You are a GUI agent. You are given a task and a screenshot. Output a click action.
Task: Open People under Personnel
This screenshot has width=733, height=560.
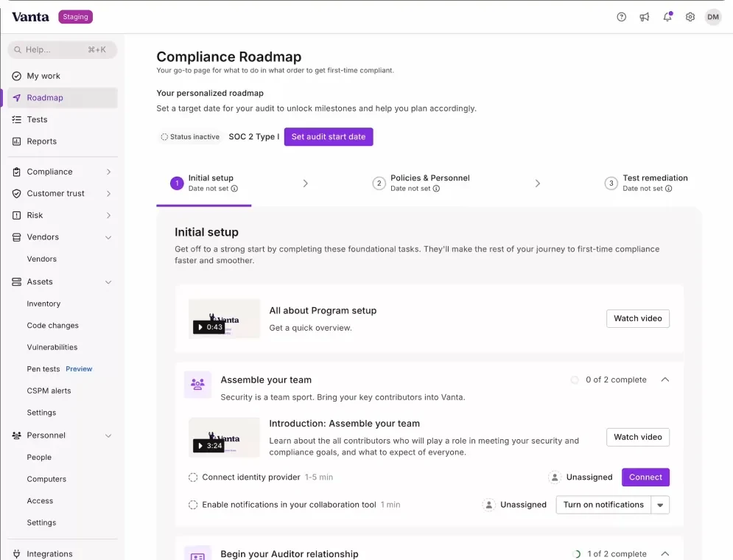tap(39, 457)
